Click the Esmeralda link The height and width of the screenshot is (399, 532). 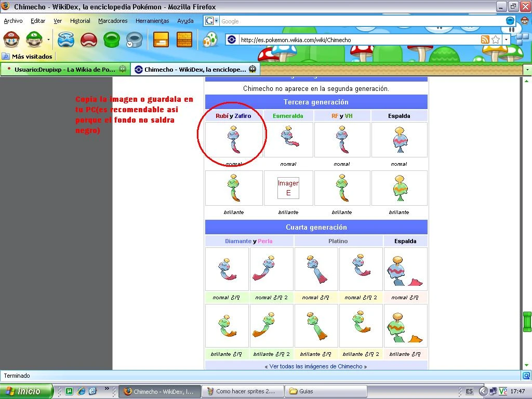tap(288, 116)
